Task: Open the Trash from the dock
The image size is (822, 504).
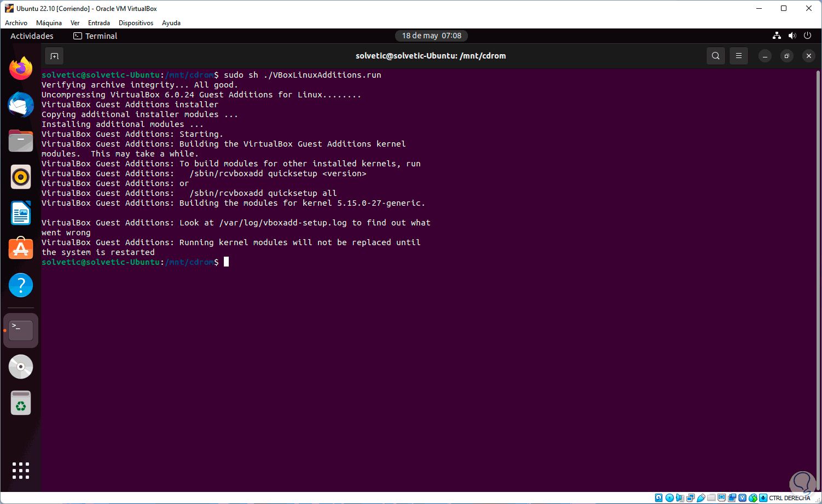Action: point(21,403)
